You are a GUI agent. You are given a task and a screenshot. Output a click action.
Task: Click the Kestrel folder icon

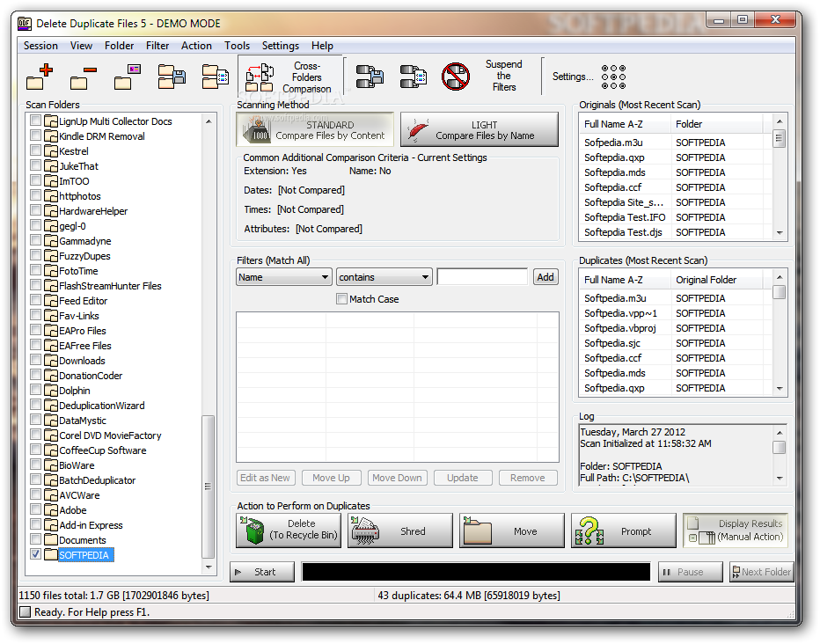pos(51,151)
